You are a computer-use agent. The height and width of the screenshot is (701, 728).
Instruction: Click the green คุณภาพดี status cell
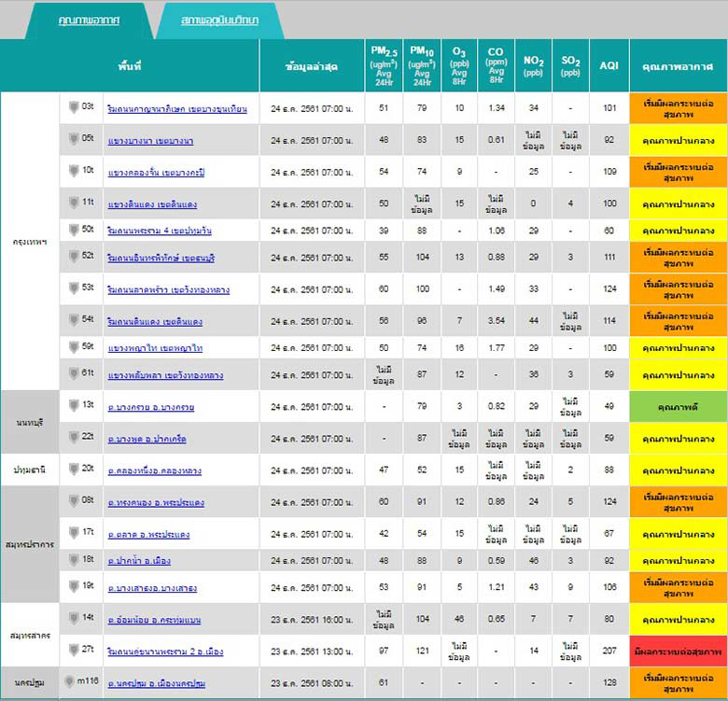678,408
